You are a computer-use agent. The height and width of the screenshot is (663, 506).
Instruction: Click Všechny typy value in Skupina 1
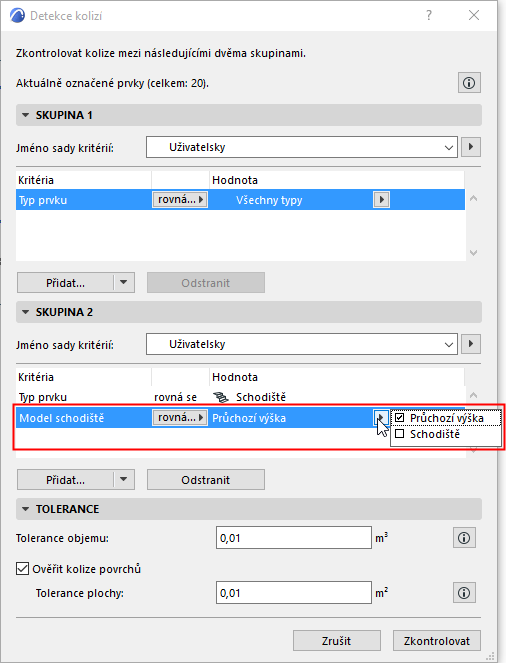pyautogui.click(x=269, y=200)
